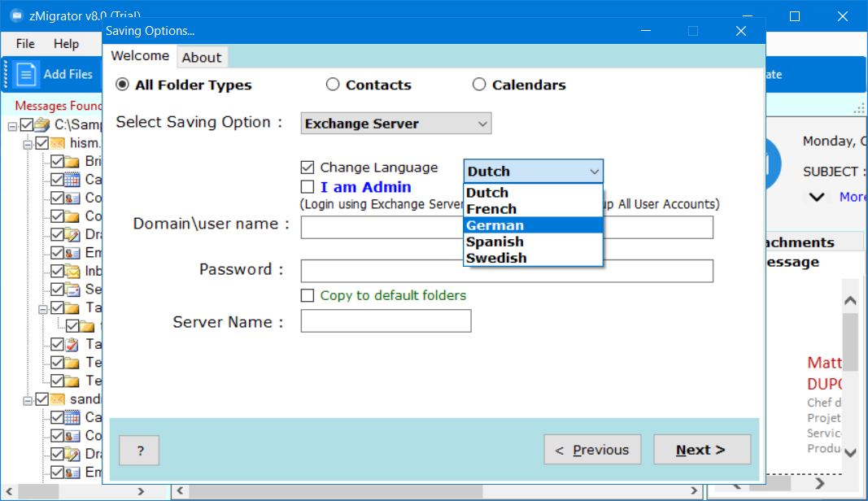Click the Bri folder icon in tree

72,162
